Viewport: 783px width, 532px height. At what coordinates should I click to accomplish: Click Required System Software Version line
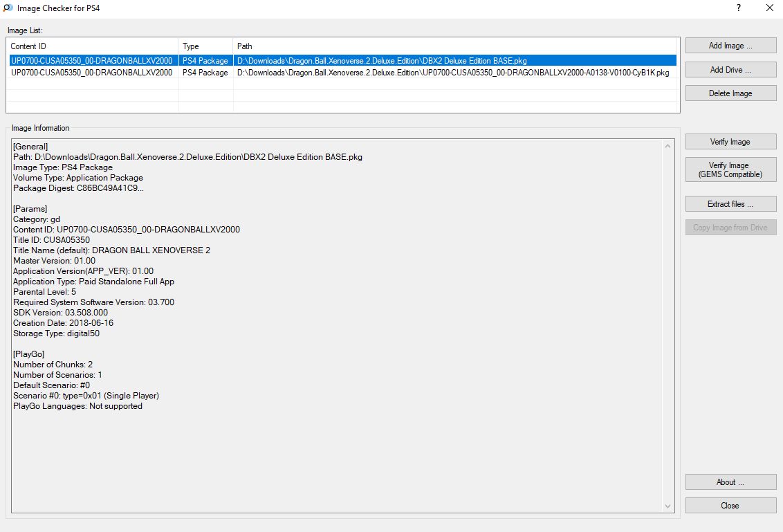click(x=94, y=302)
